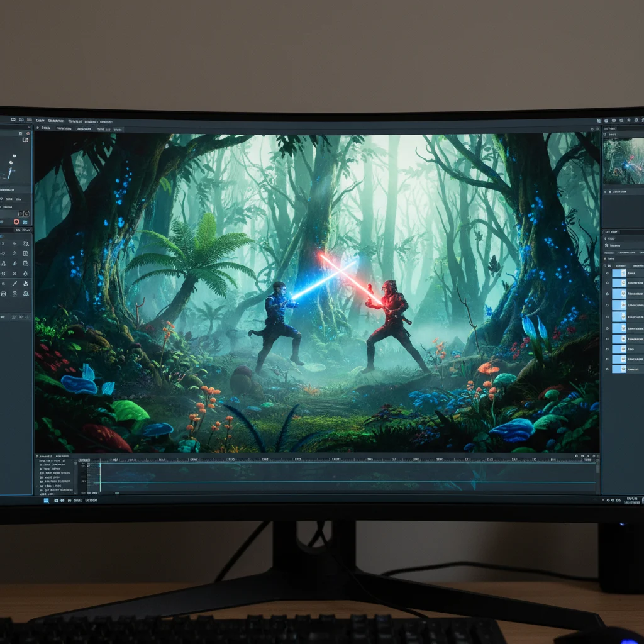Click the small red dot atop the left panel

click(x=28, y=133)
